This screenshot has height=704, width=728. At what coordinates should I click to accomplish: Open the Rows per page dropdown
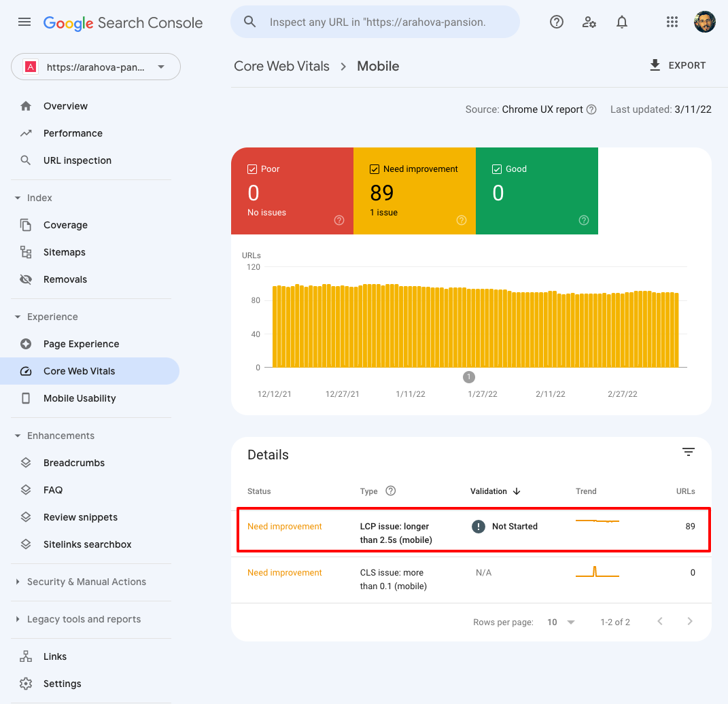561,622
